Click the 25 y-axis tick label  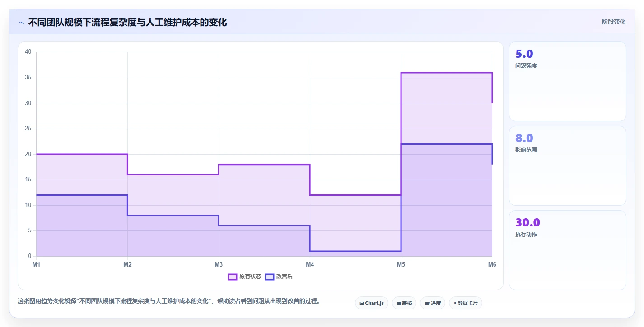28,129
